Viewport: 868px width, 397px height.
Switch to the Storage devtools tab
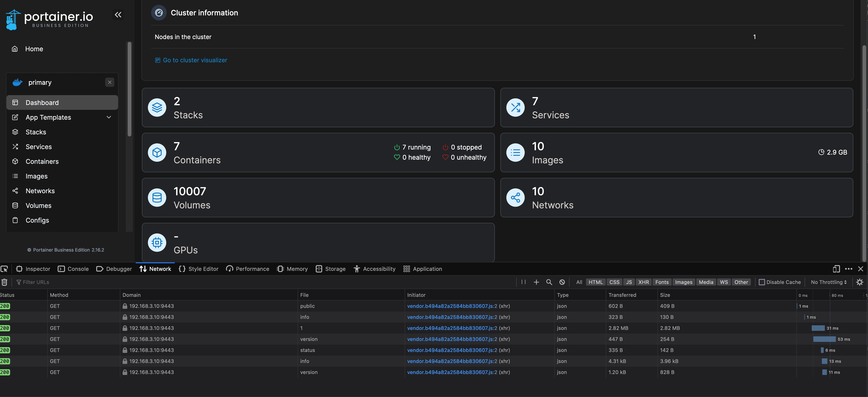(331, 269)
